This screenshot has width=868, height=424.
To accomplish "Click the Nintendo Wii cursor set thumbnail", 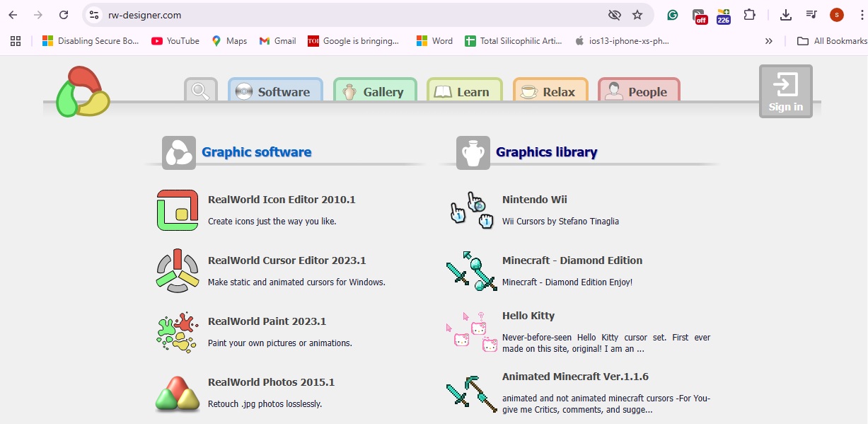I will pos(471,210).
